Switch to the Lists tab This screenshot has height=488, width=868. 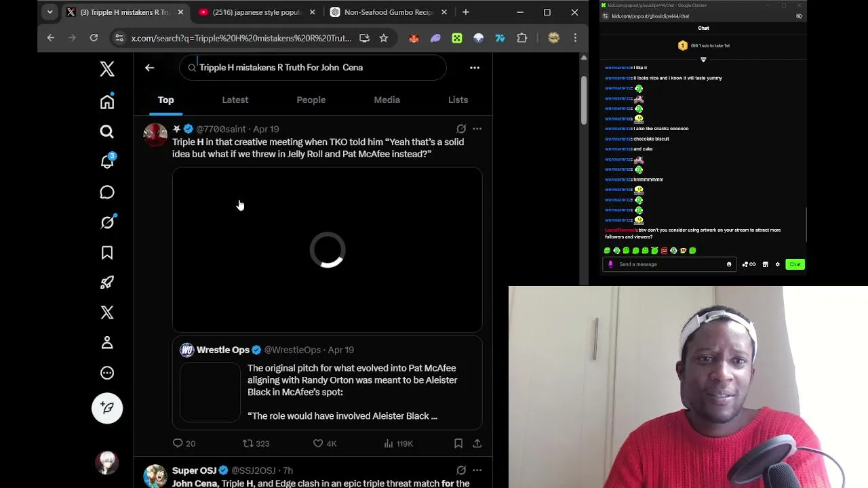(458, 100)
